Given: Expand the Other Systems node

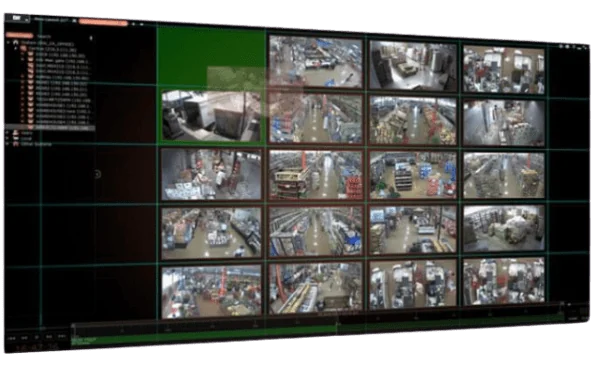Looking at the screenshot, I should pyautogui.click(x=7, y=144).
